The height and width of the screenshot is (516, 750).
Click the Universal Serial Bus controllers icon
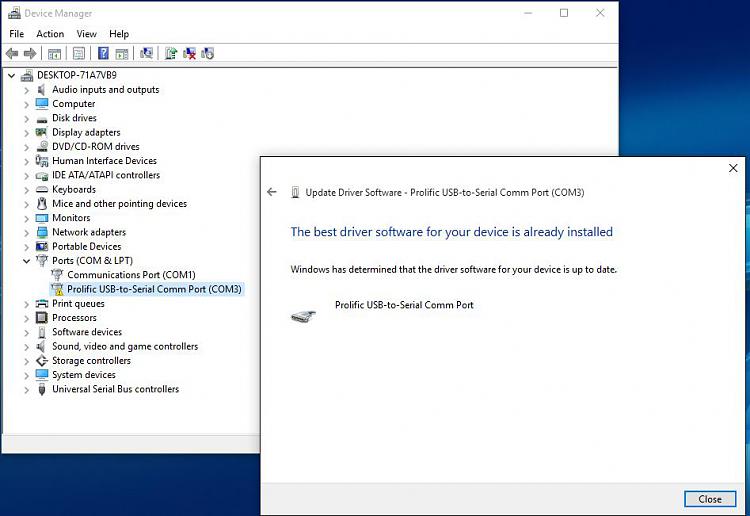(42, 389)
